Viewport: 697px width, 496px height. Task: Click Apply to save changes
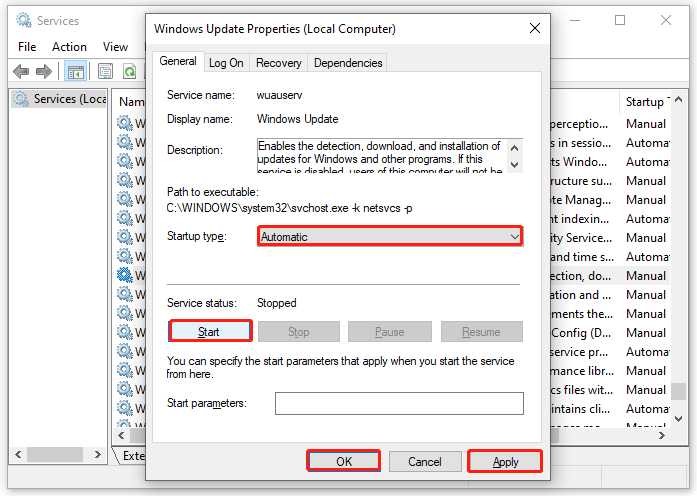tap(505, 461)
